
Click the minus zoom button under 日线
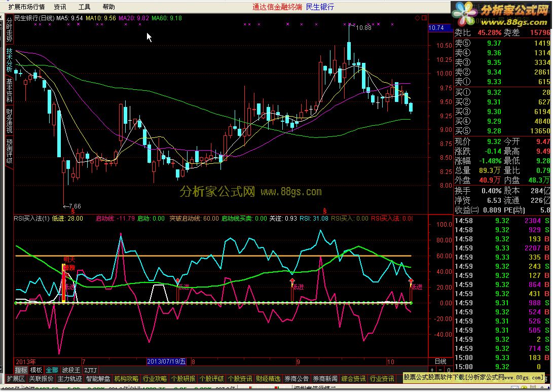coord(440,370)
